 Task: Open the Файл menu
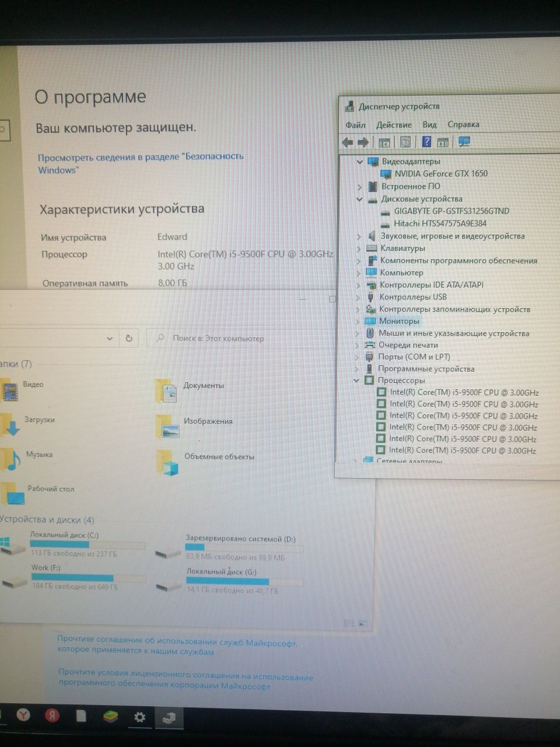click(355, 125)
